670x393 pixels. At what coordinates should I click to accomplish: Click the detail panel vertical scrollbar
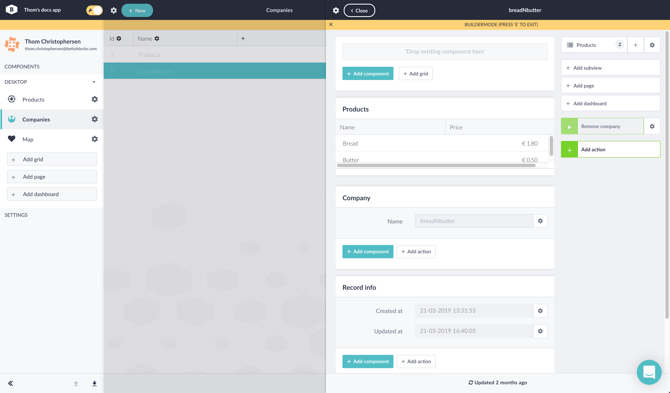pos(667,175)
